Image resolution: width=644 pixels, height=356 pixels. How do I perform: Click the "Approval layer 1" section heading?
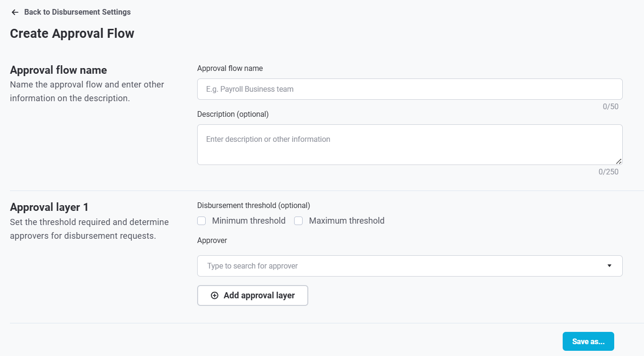pyautogui.click(x=49, y=207)
